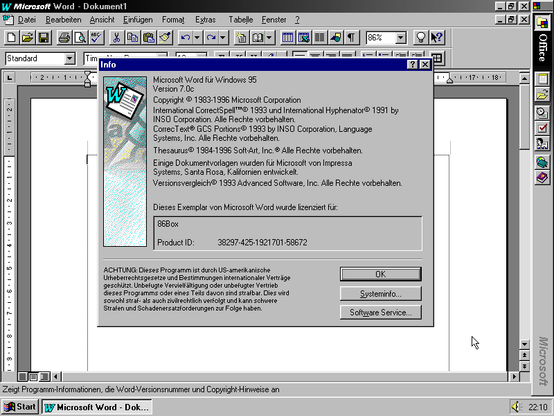Expand the redo history dropdown arrow
The image size is (554, 416).
click(x=223, y=37)
